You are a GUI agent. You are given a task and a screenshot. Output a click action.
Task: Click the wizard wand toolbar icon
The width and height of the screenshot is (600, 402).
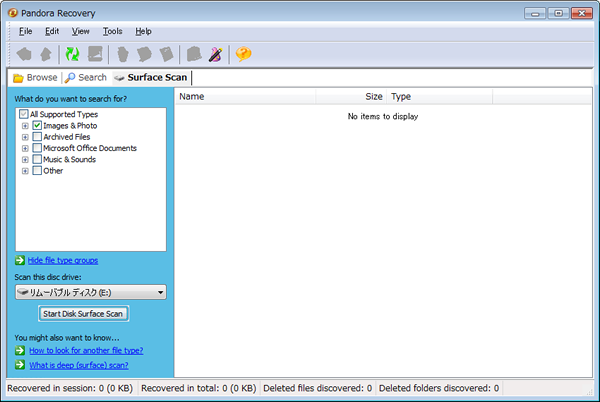coord(216,54)
